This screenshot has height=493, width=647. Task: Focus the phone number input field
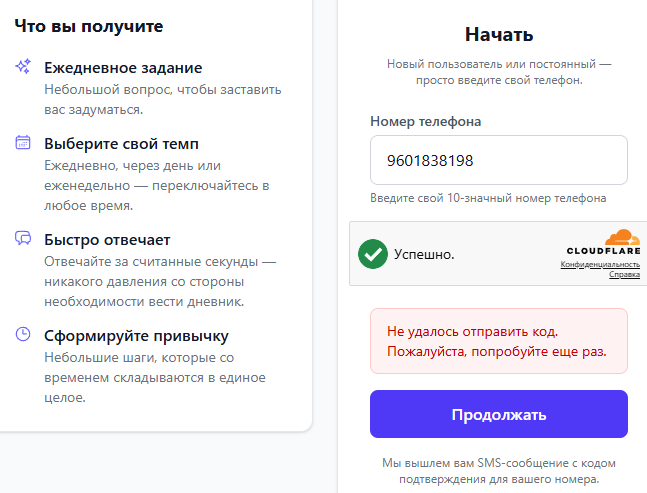(498, 160)
